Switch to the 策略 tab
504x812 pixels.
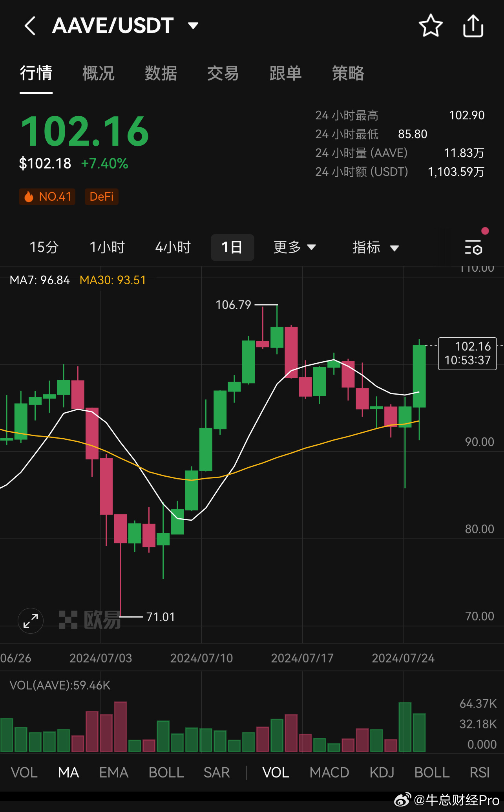coord(348,73)
